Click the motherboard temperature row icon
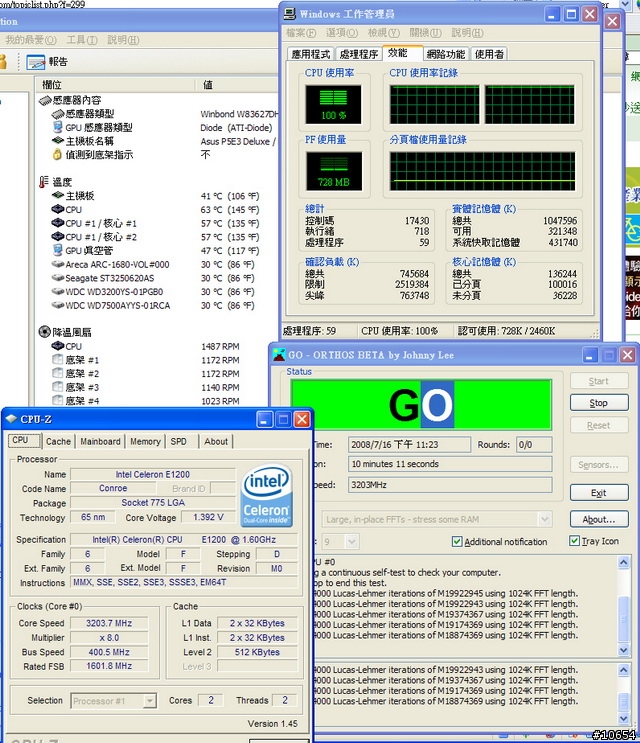Screen dimensions: 640x743 pos(58,195)
